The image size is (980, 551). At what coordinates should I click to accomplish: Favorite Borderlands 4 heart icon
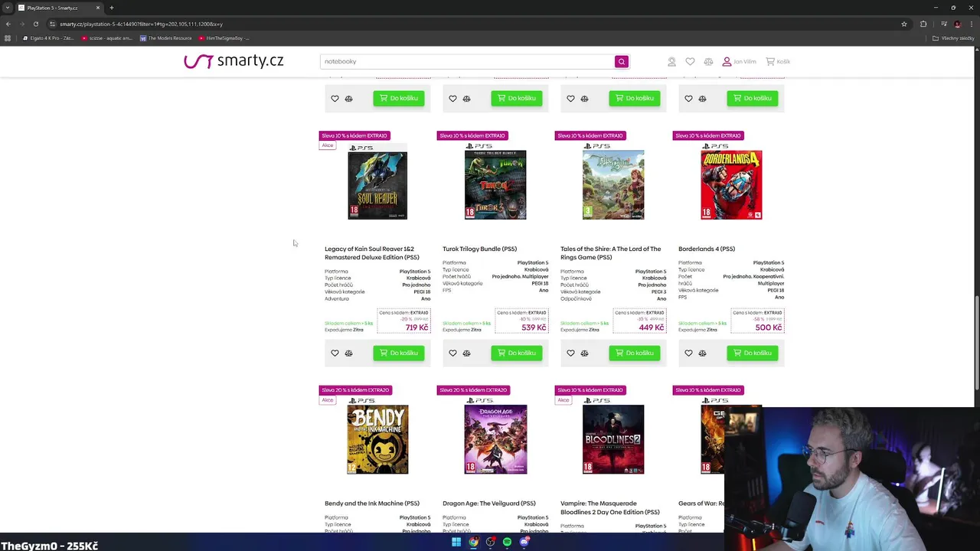(688, 353)
